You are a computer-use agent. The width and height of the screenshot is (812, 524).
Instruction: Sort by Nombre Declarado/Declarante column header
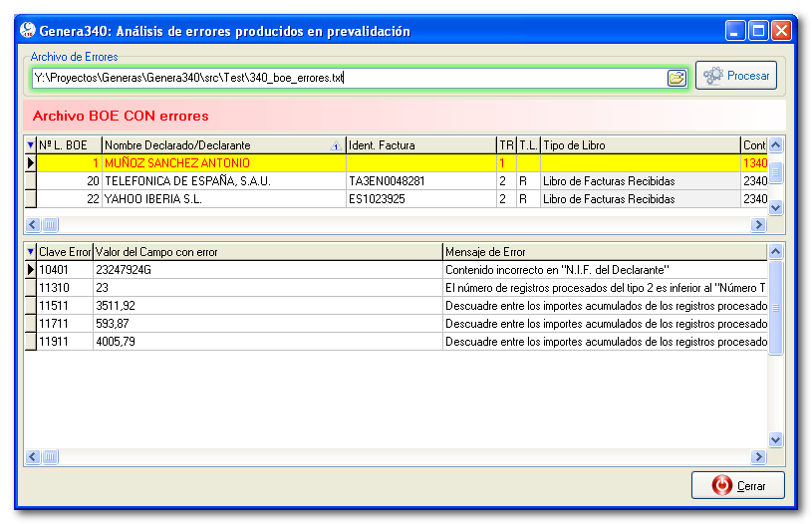pyautogui.click(x=224, y=145)
